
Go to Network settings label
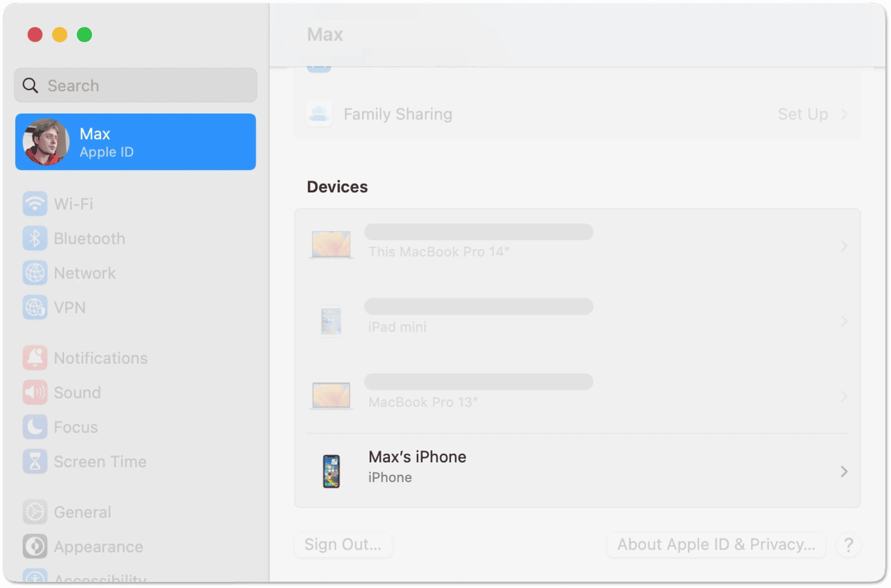85,273
